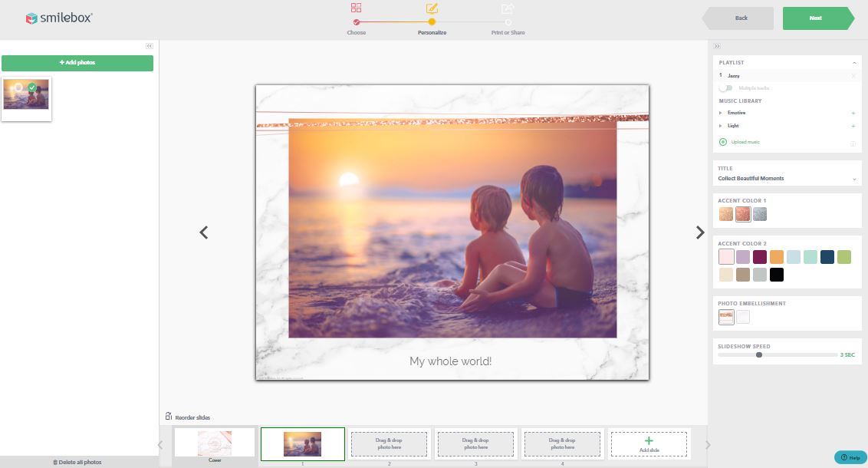Select the second photo embellishment option
The height and width of the screenshot is (468, 868).
coord(743,317)
